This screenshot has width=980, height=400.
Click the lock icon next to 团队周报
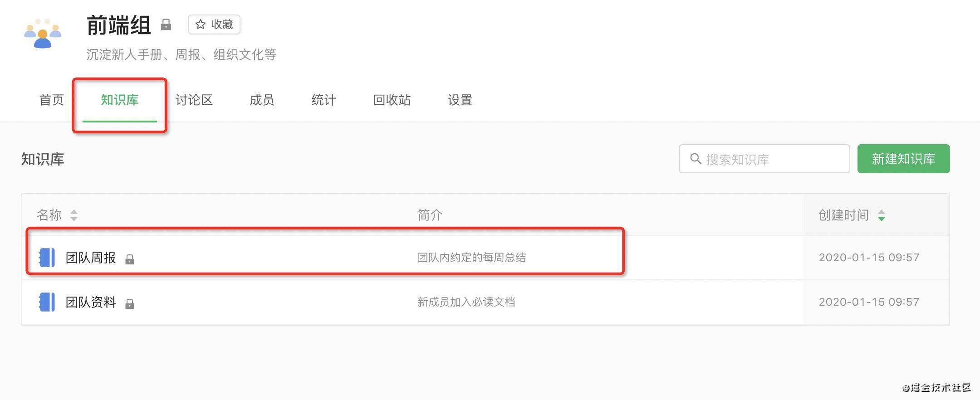(130, 259)
